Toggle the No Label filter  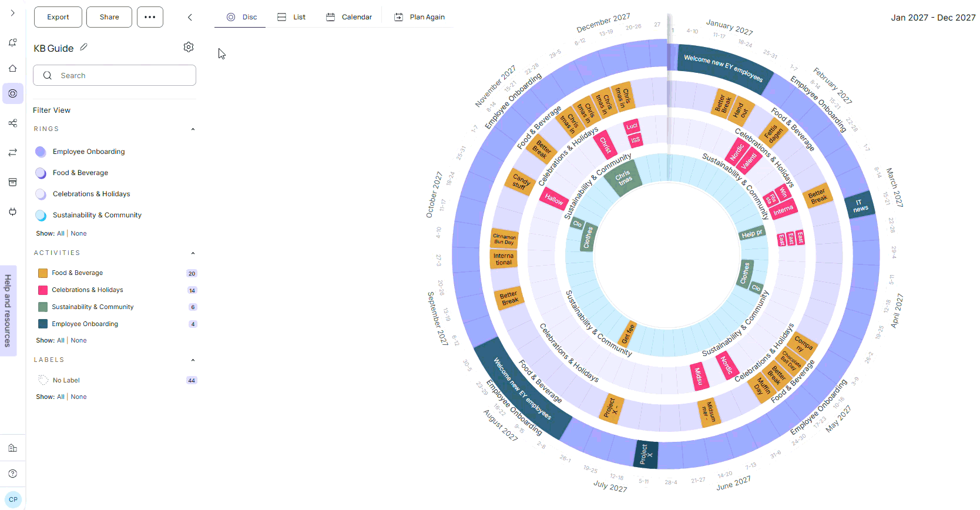[43, 380]
